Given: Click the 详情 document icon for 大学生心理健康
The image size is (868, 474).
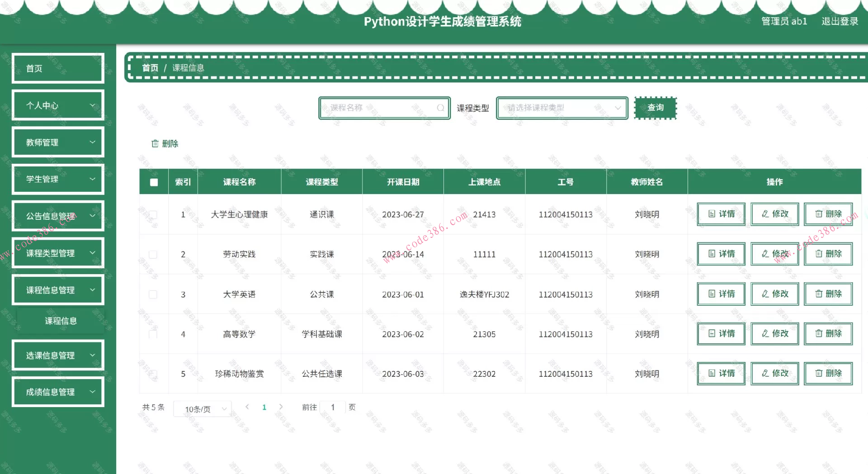Looking at the screenshot, I should tap(712, 214).
